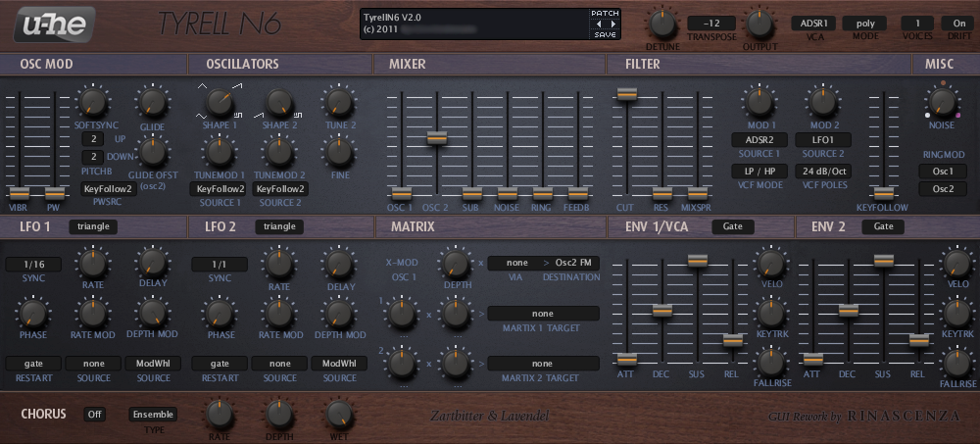Open MARTIX 1 TARGET none selector
This screenshot has width=980, height=444.
pos(543,314)
